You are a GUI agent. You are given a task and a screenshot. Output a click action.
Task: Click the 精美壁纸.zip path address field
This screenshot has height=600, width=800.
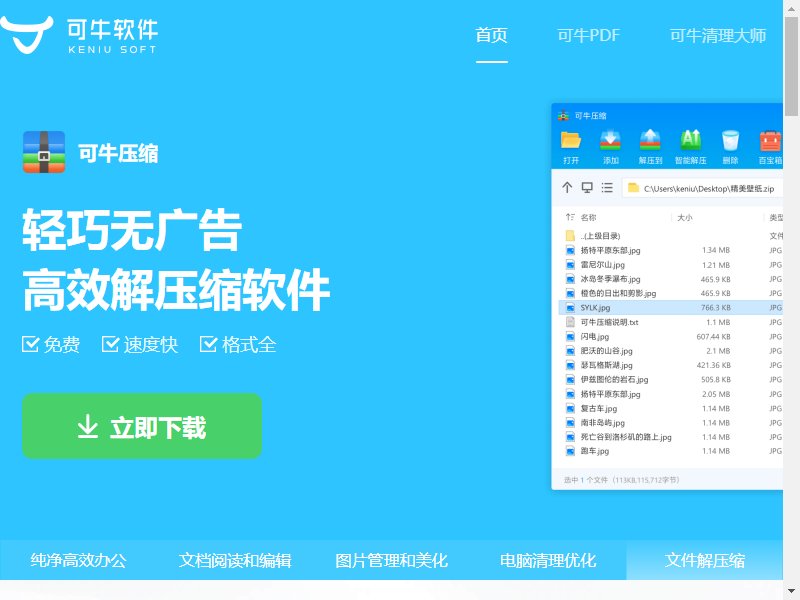[x=703, y=188]
